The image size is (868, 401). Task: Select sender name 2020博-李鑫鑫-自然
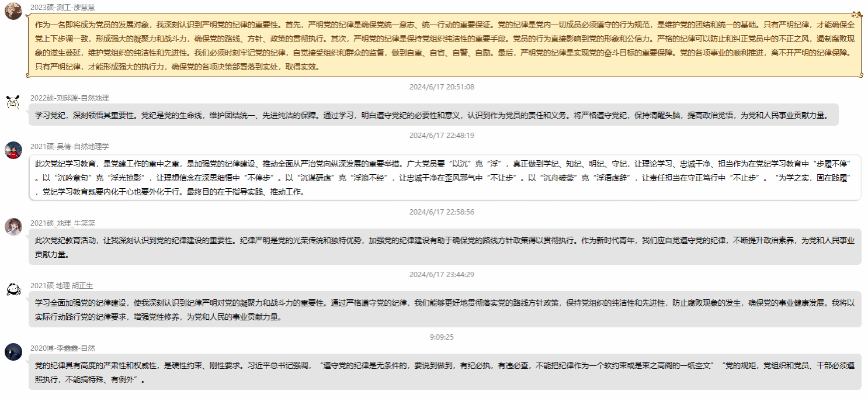63,348
